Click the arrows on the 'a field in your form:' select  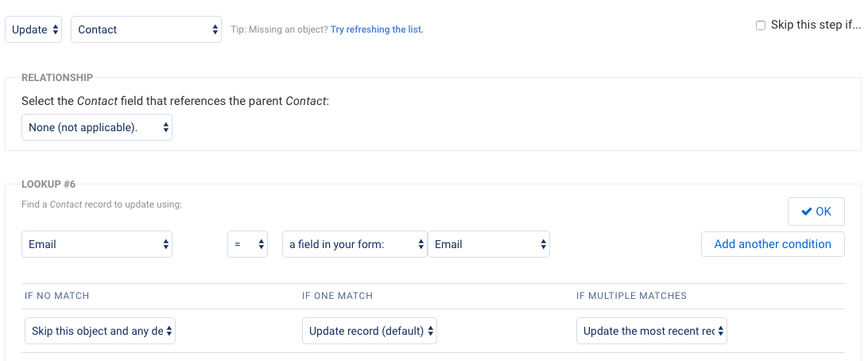point(420,244)
